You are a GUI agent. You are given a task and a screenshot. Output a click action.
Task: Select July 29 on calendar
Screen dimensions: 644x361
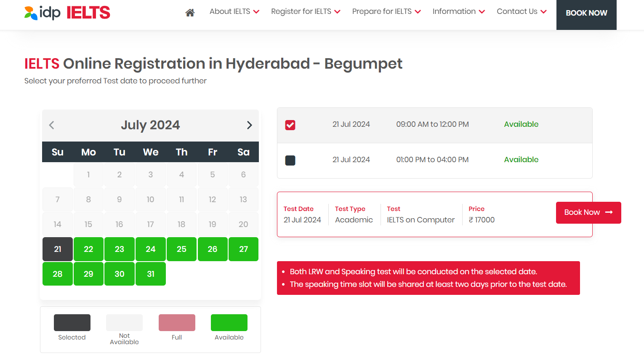point(88,274)
